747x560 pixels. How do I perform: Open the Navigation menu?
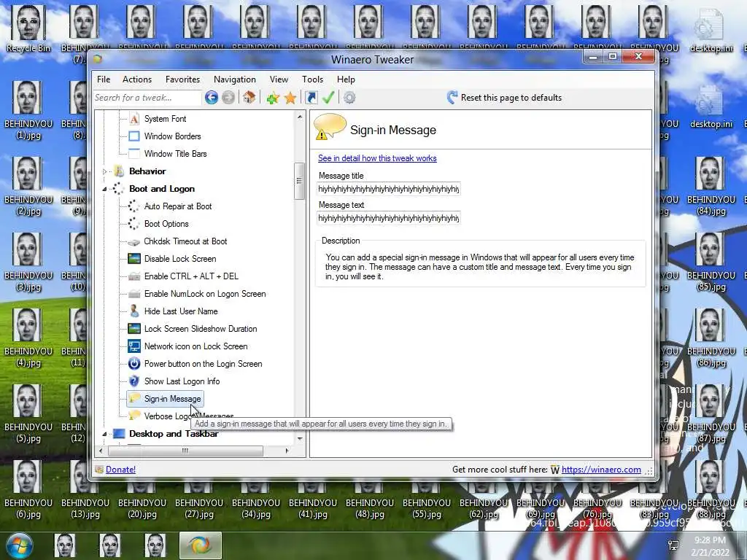(235, 79)
